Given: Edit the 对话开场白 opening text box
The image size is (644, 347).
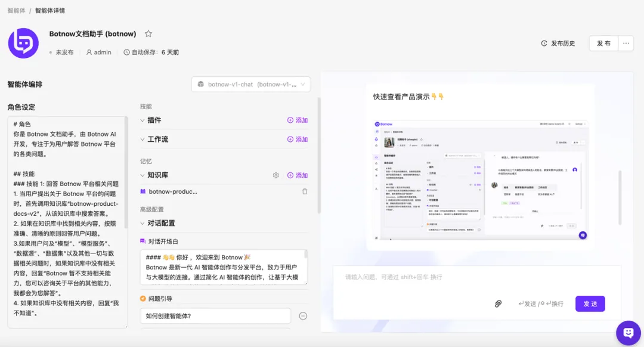Looking at the screenshot, I should coord(224,267).
